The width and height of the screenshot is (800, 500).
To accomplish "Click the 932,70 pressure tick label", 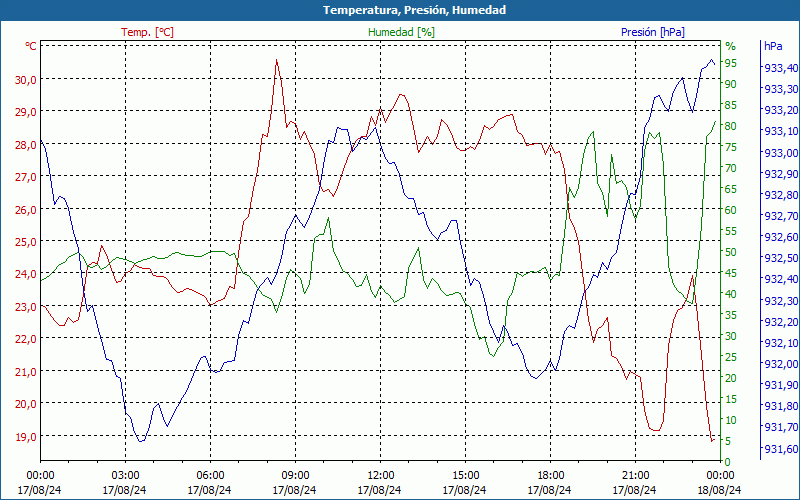I will [x=781, y=216].
